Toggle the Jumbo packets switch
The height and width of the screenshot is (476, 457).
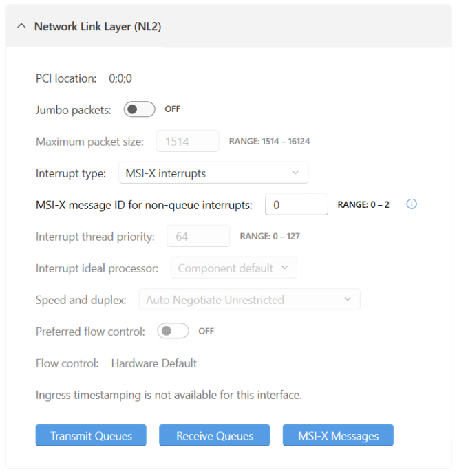139,109
